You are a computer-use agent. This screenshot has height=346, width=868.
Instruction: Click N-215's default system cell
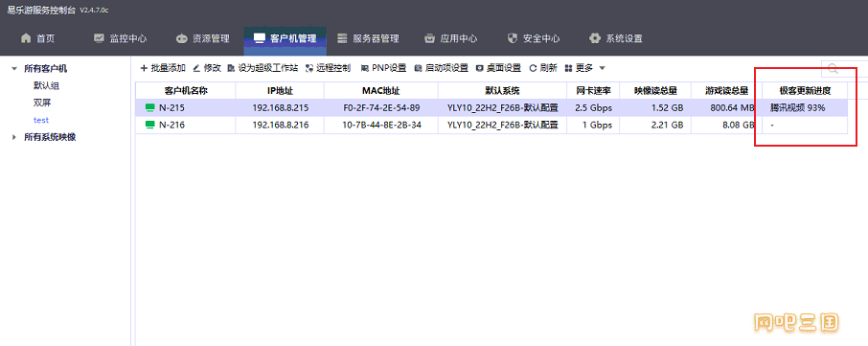[x=503, y=108]
